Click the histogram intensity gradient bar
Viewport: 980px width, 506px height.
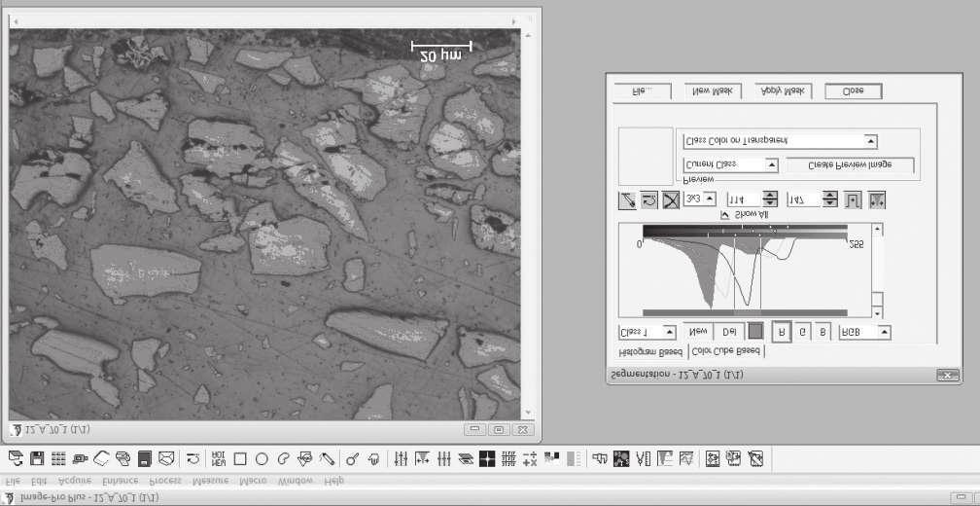[x=745, y=232]
